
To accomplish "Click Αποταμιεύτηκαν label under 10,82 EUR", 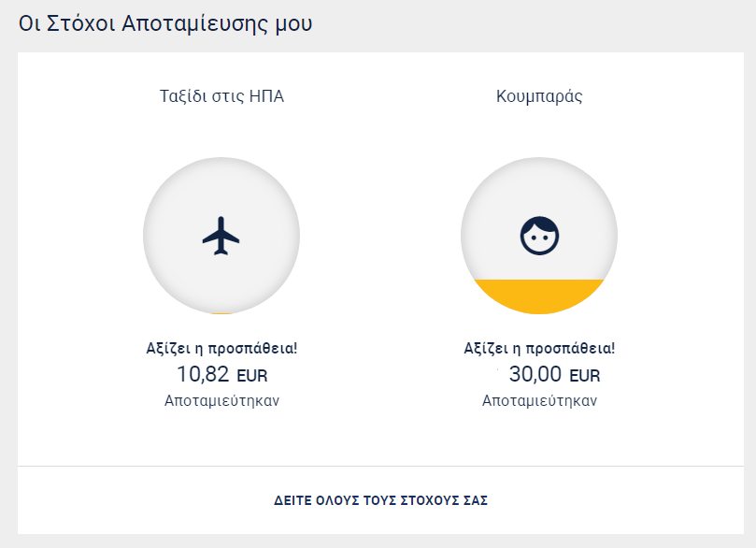I will (221, 401).
